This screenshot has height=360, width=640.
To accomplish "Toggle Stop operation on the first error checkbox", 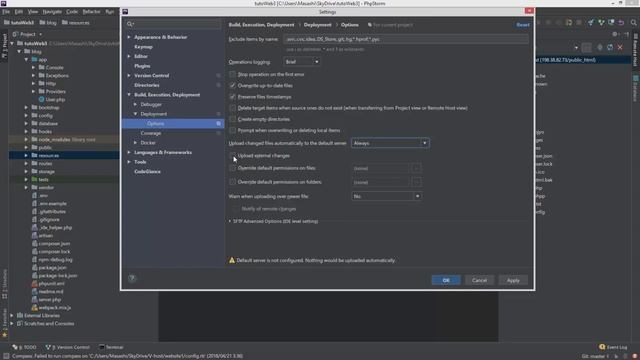I will (x=232, y=74).
